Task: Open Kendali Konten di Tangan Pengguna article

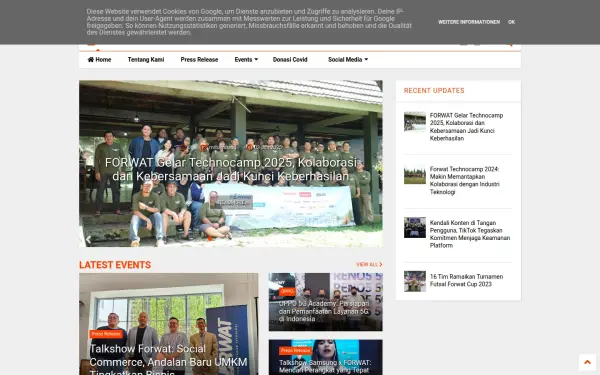Action: [470, 234]
